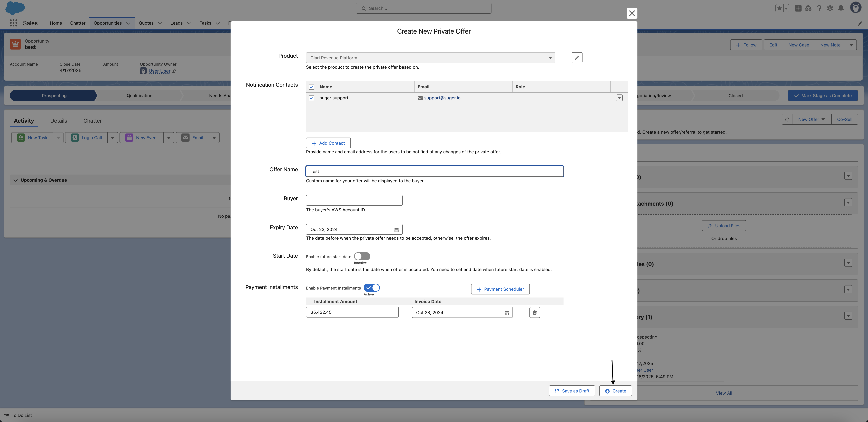Viewport: 868px width, 422px height.
Task: Open notifications bell icon
Action: 841,8
